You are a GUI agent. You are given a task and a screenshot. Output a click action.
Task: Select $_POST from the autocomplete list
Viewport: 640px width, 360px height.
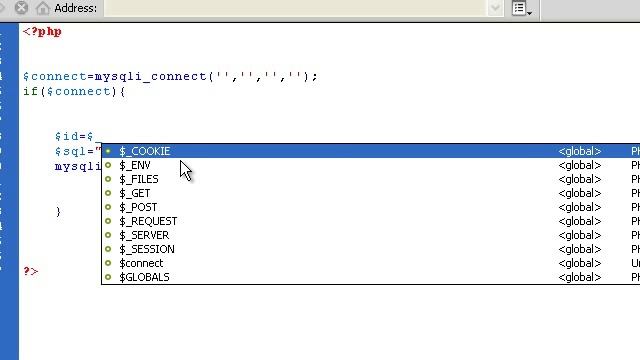tap(371, 207)
